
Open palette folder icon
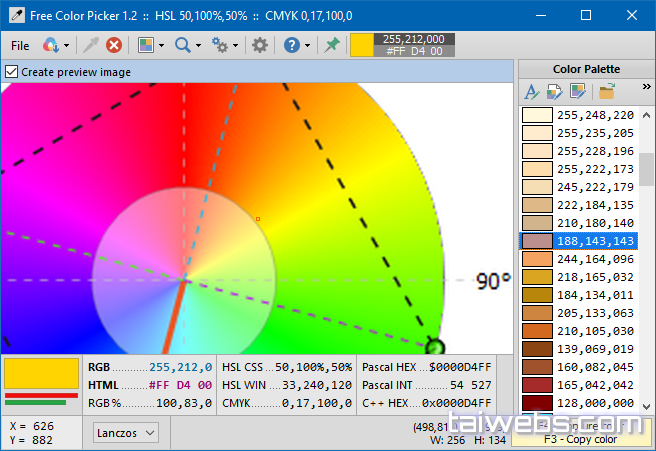605,92
